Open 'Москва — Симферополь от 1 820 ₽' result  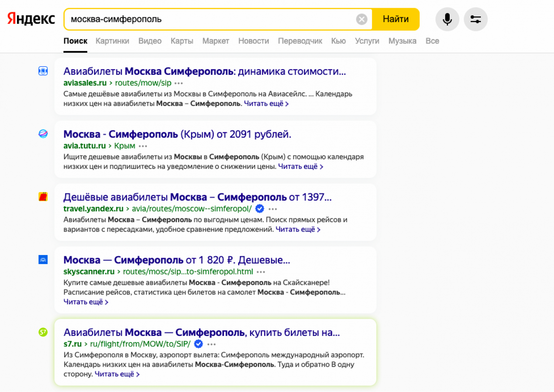177,260
